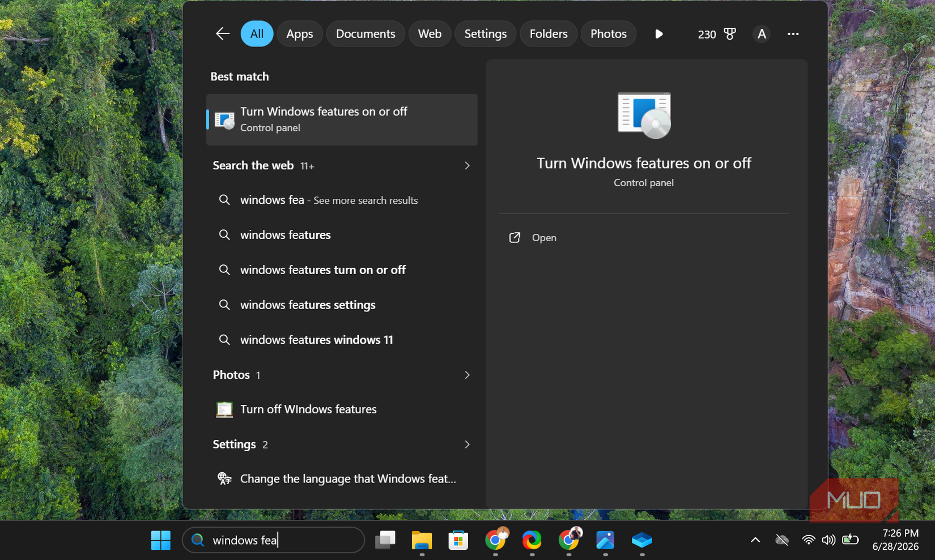Screen dimensions: 935x560
Task: Open the first Chrome icon in taskbar
Action: [496, 540]
